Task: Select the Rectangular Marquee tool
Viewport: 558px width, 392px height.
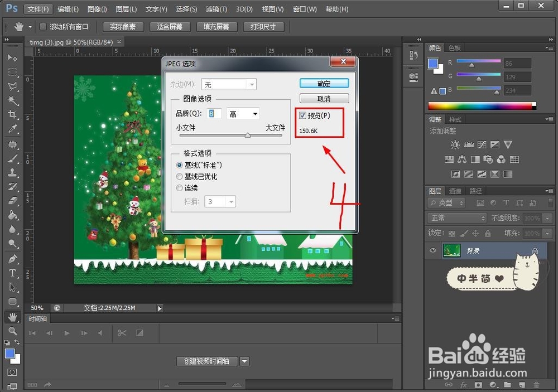Action: pos(12,72)
